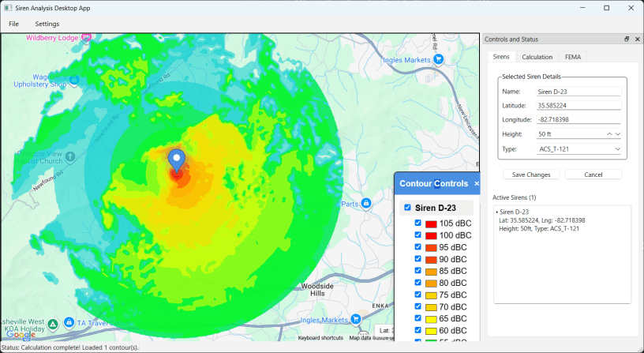This screenshot has height=353, width=644.
Task: Increase Height with the up arrow
Action: 609,134
